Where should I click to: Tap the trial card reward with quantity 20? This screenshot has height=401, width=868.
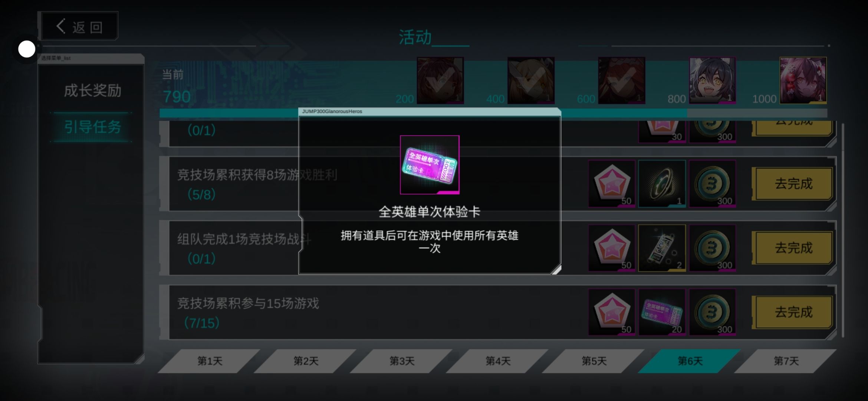pos(662,312)
